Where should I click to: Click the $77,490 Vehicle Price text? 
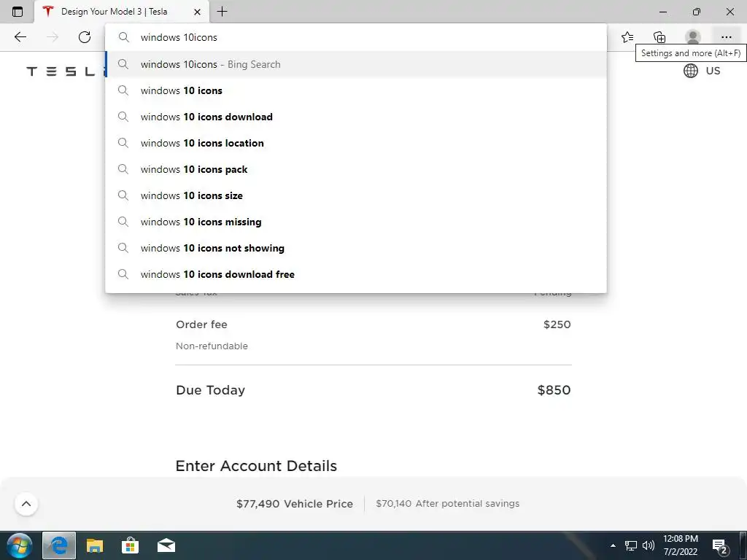pyautogui.click(x=295, y=504)
